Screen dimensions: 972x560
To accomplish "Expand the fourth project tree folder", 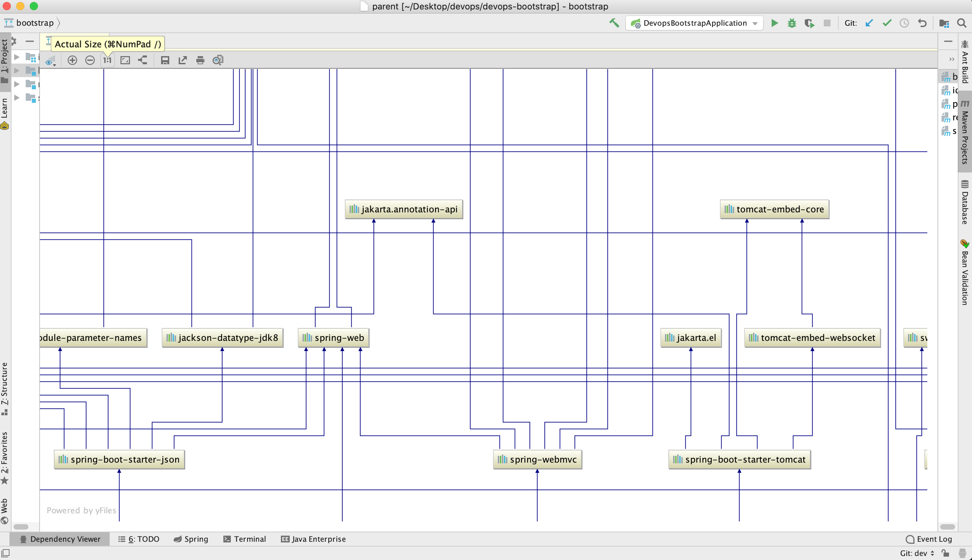I will tap(17, 97).
